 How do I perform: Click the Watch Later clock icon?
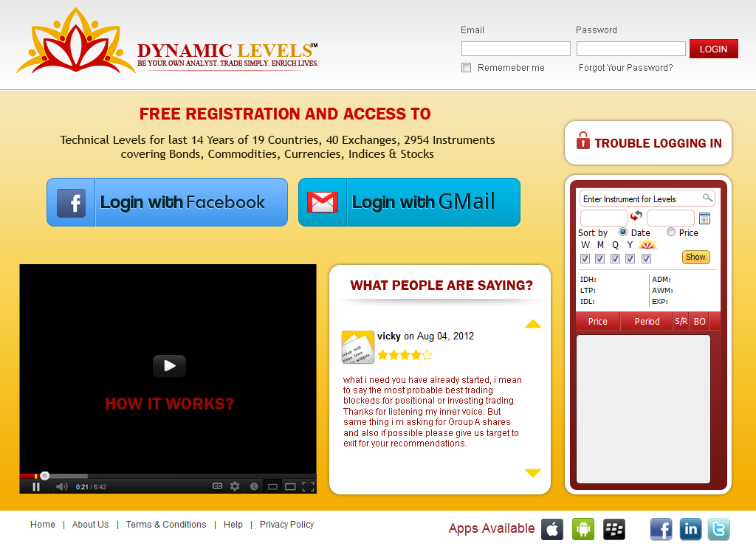coord(254,487)
